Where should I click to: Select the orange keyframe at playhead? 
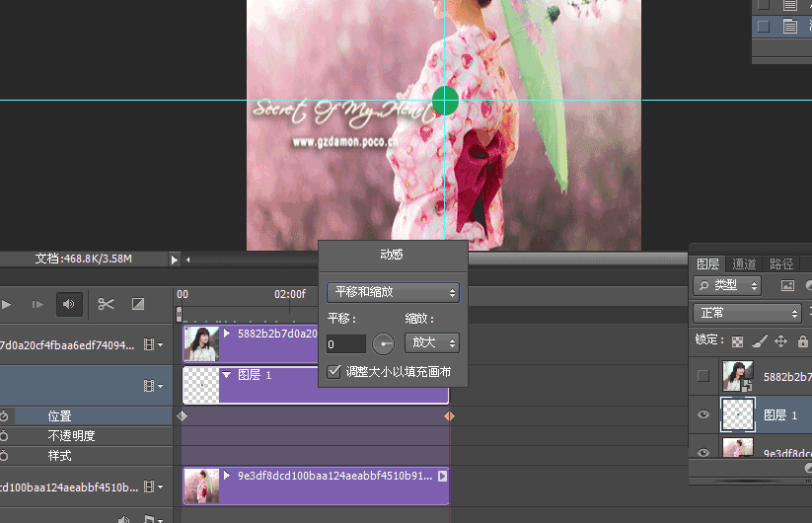[x=449, y=415]
